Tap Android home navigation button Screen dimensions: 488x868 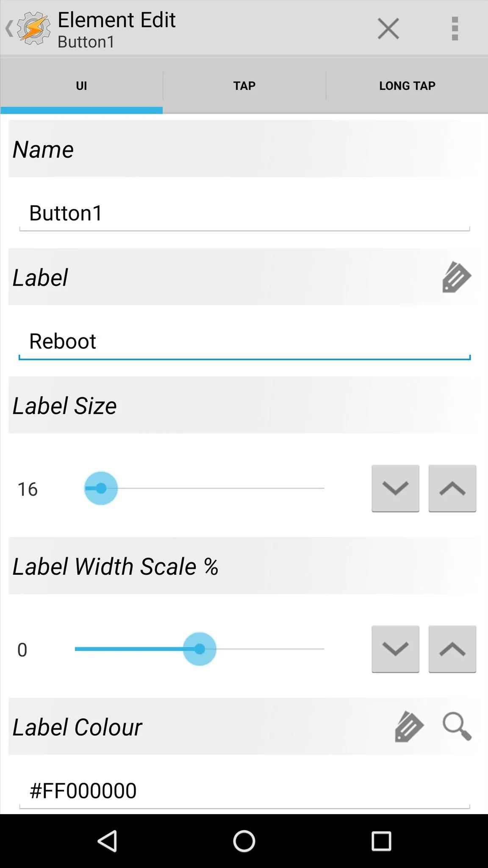point(244,841)
